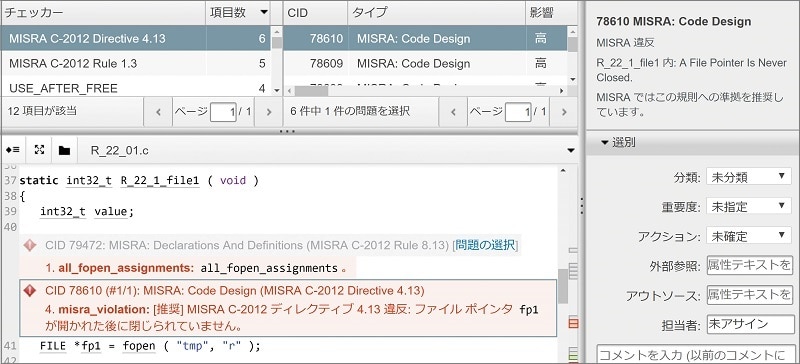The width and height of the screenshot is (800, 364).
Task: Click int32_t type on line 39
Action: click(63, 211)
